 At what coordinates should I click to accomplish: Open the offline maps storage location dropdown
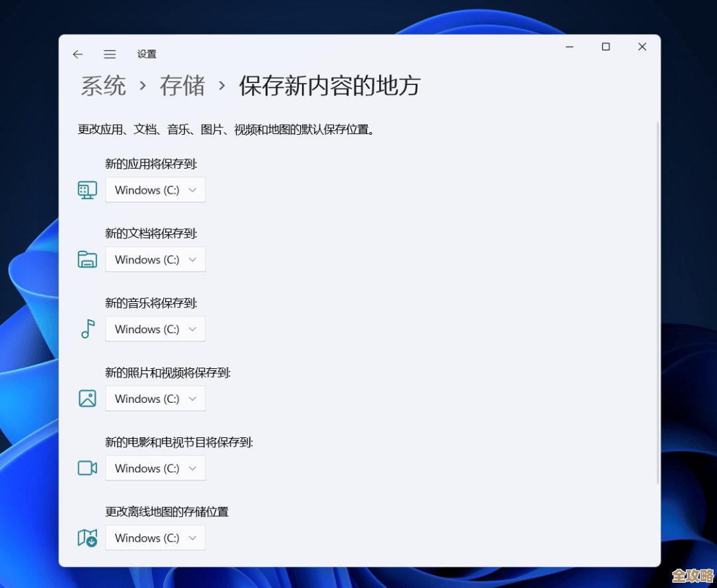155,538
